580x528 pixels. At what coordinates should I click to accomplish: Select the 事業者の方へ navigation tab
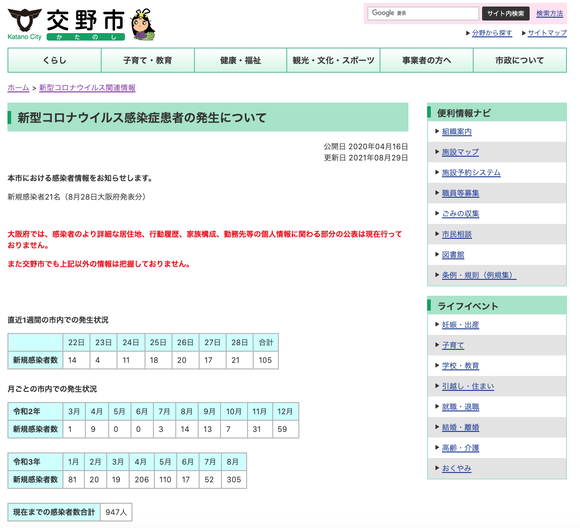(x=426, y=60)
